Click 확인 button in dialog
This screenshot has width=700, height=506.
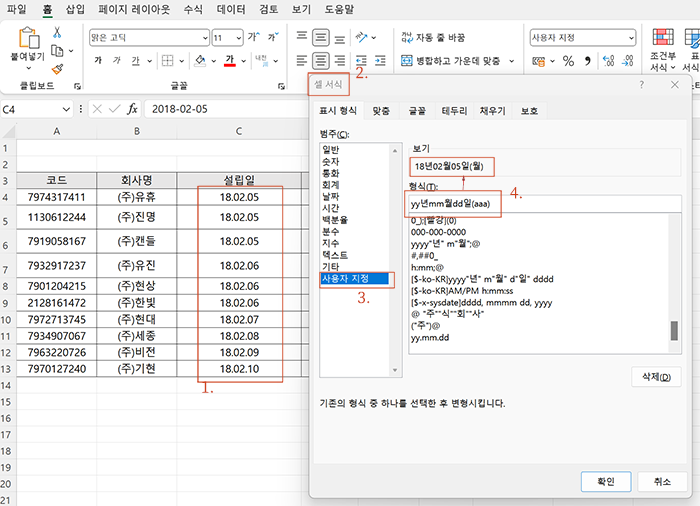(606, 481)
